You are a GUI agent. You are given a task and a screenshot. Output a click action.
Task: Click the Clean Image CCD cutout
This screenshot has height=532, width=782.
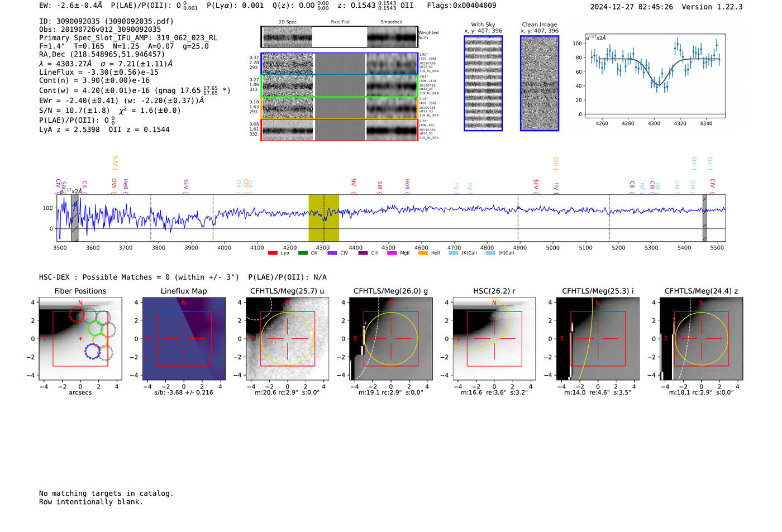pyautogui.click(x=540, y=83)
